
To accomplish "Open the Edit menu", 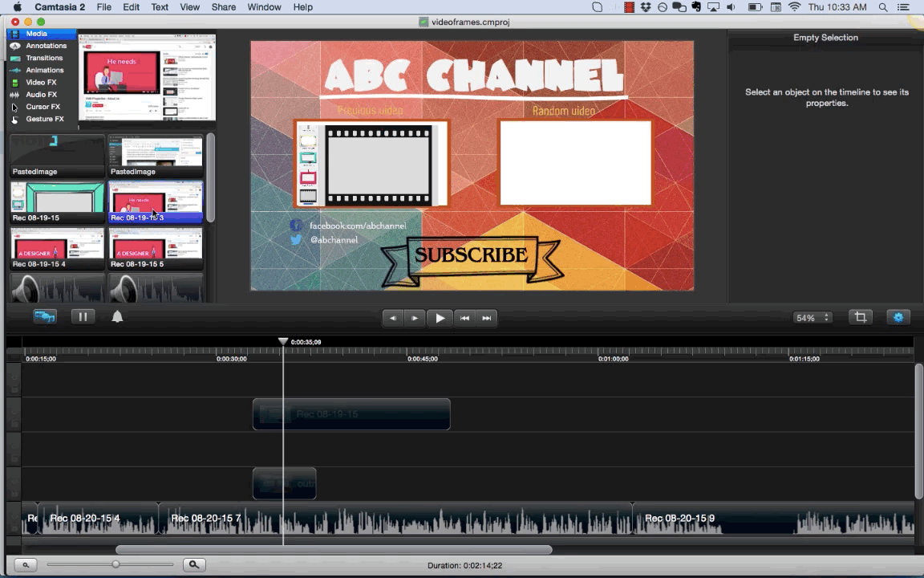I will [x=131, y=7].
